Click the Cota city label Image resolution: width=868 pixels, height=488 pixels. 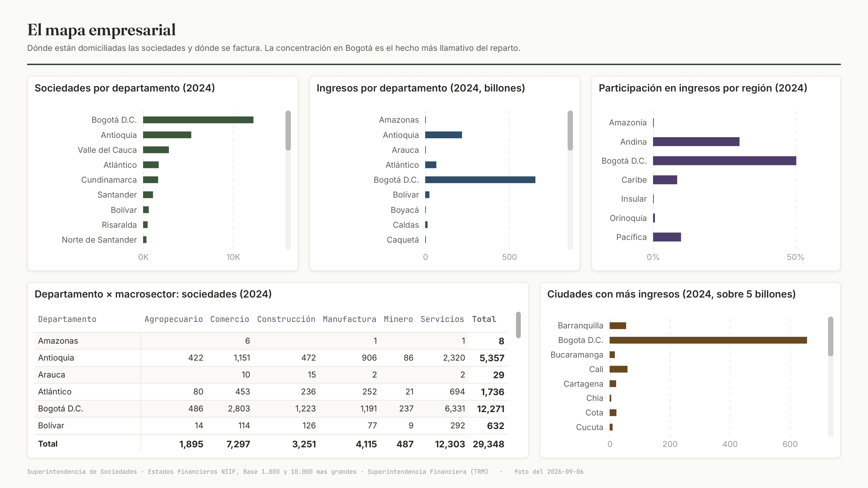pyautogui.click(x=594, y=413)
